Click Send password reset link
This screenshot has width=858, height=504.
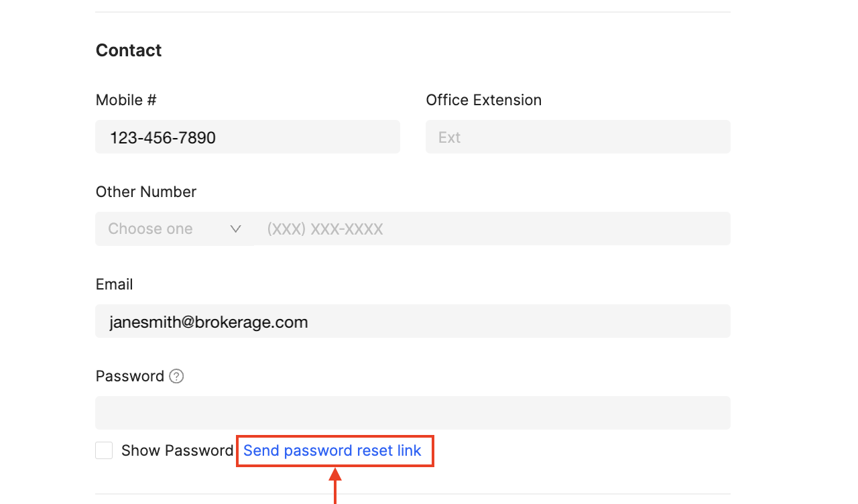(332, 450)
